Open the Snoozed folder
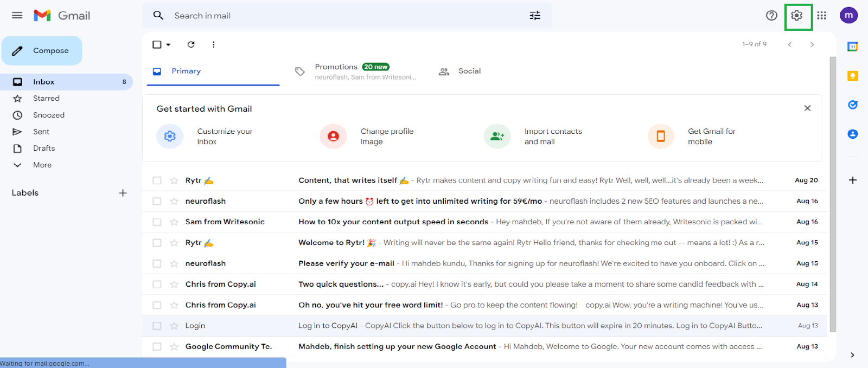This screenshot has height=368, width=868. pos(67,115)
